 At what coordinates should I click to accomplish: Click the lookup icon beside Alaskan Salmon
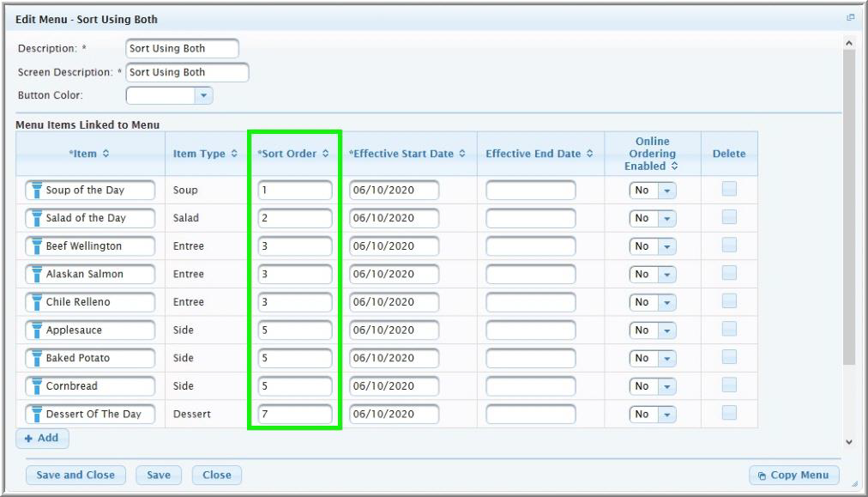click(x=36, y=275)
